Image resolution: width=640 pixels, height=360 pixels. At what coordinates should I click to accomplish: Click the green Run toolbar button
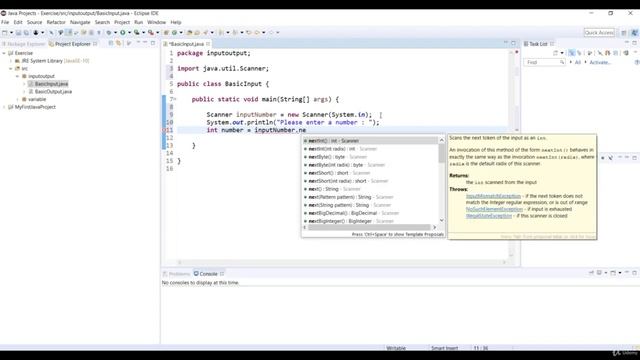tap(122, 33)
